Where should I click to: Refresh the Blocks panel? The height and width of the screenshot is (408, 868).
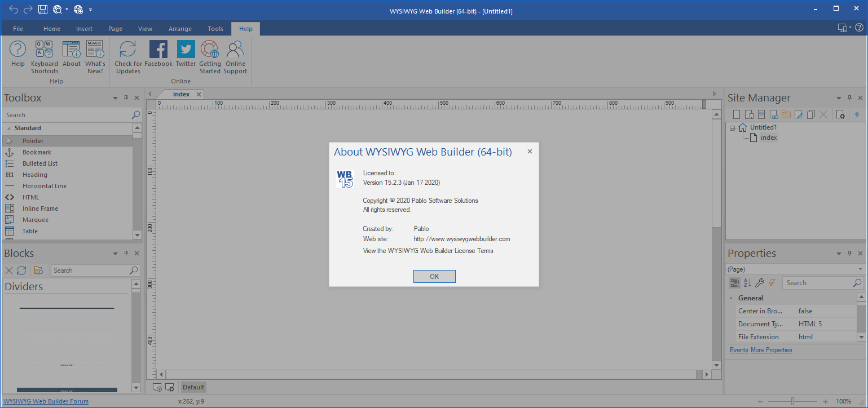coord(21,270)
